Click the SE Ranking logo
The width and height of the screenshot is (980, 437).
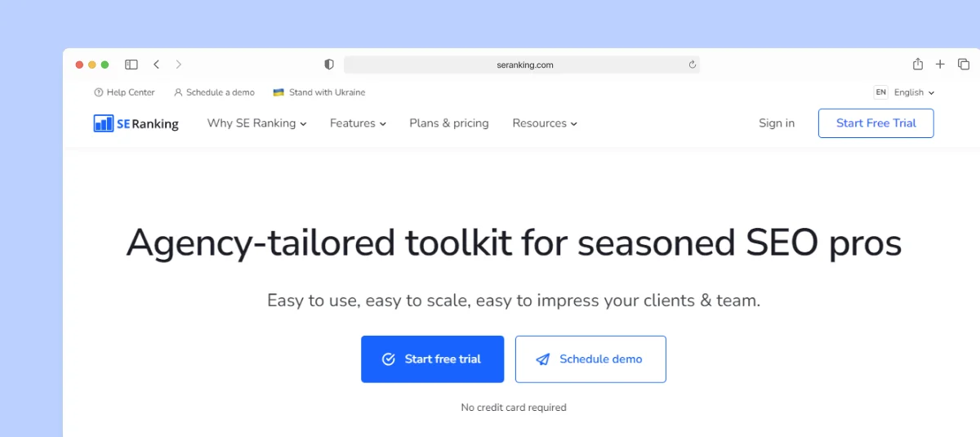pos(136,123)
